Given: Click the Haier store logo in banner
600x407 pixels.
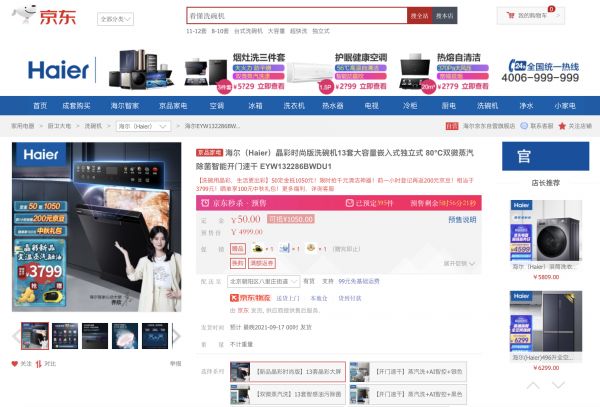Looking at the screenshot, I should (x=58, y=70).
